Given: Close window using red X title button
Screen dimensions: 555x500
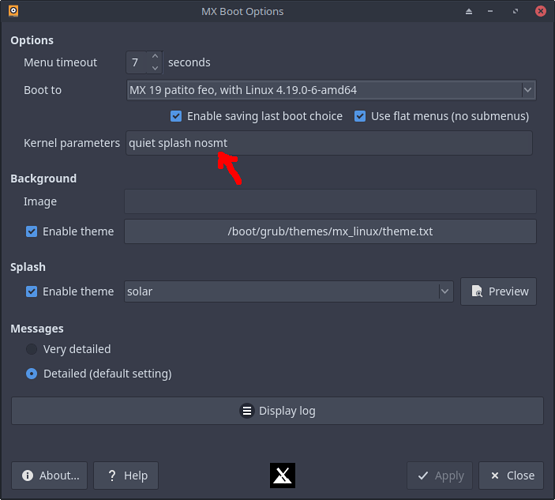Looking at the screenshot, I should pyautogui.click(x=540, y=11).
